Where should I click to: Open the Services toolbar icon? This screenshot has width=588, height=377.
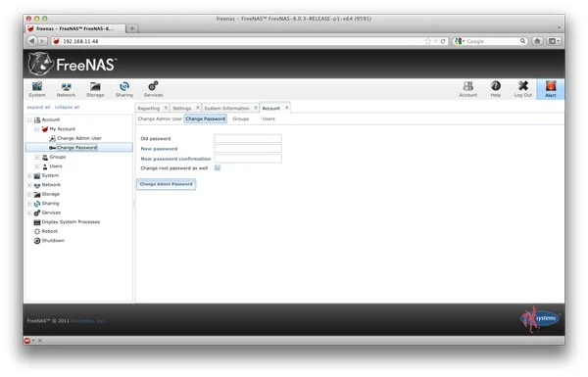154,89
